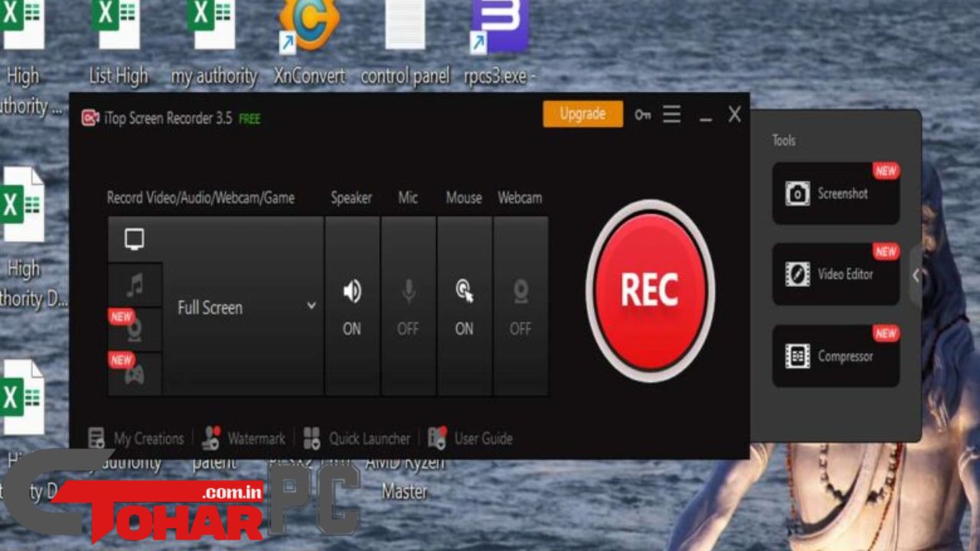Switch to audio-only music note tab

[135, 285]
